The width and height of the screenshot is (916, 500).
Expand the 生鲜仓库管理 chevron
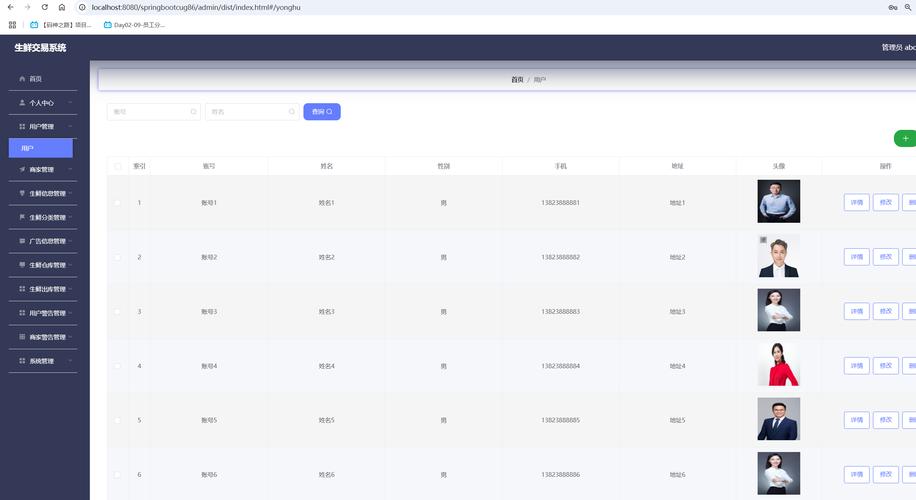[70, 265]
